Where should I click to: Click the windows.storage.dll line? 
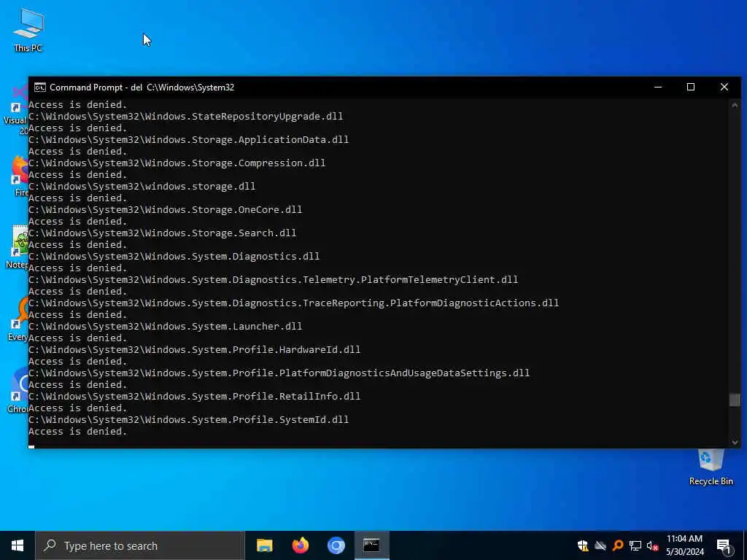pyautogui.click(x=142, y=186)
